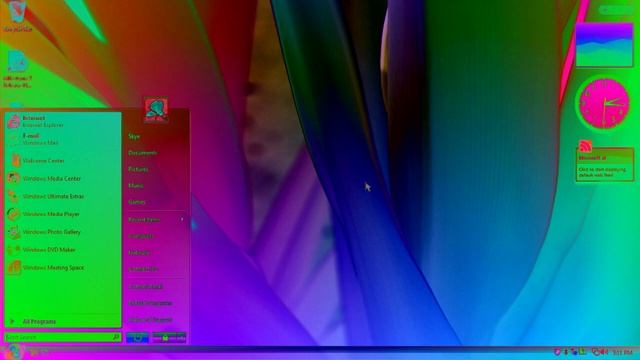The image size is (640, 360).
Task: Open the Documents folder link
Action: click(x=142, y=153)
